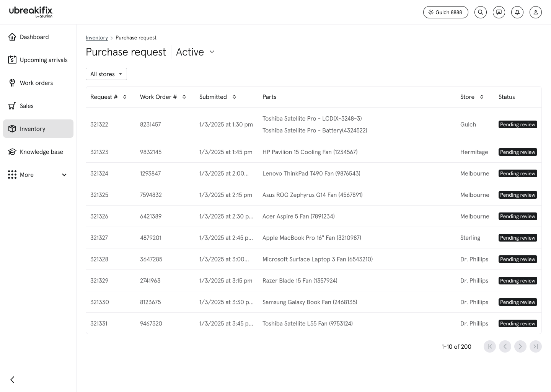Go to first page of results
Screen dimensions: 551x392
(x=490, y=346)
